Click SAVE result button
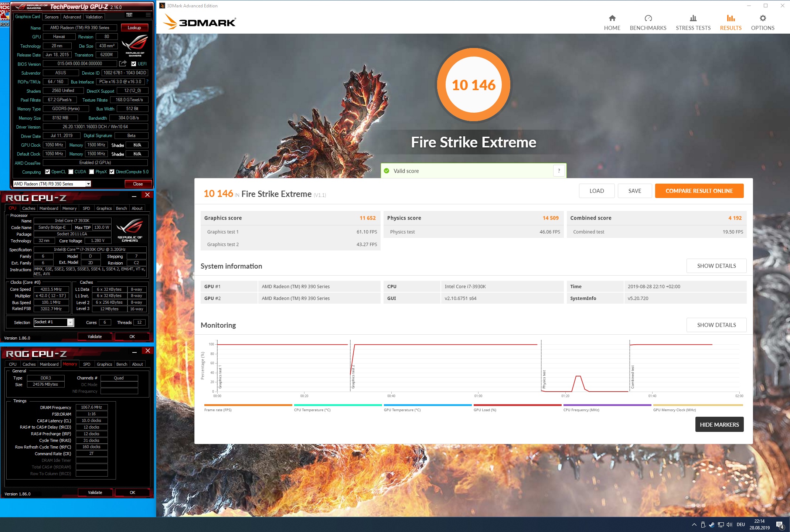Screen dimensions: 790x532 pos(635,191)
